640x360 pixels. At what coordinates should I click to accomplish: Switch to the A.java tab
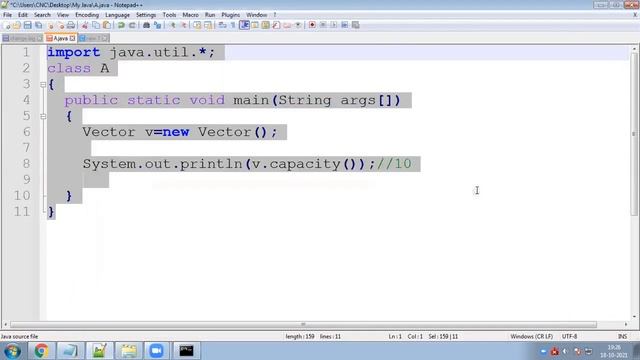(x=60, y=38)
